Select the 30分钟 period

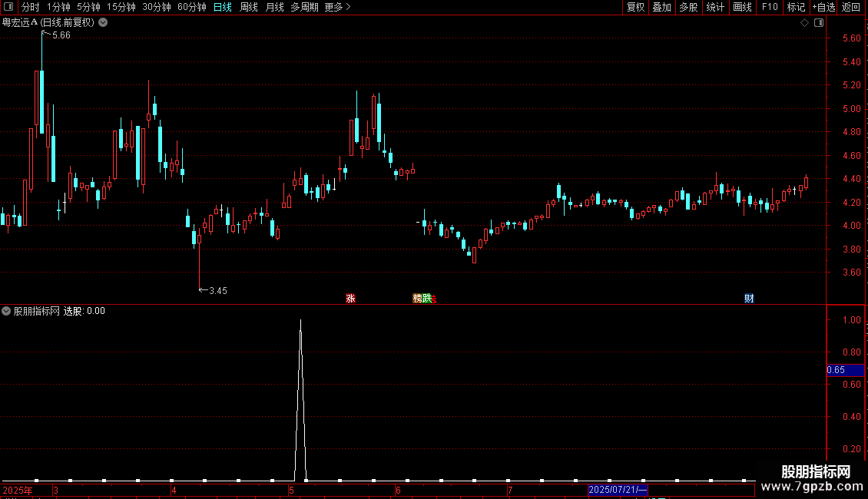[x=157, y=7]
